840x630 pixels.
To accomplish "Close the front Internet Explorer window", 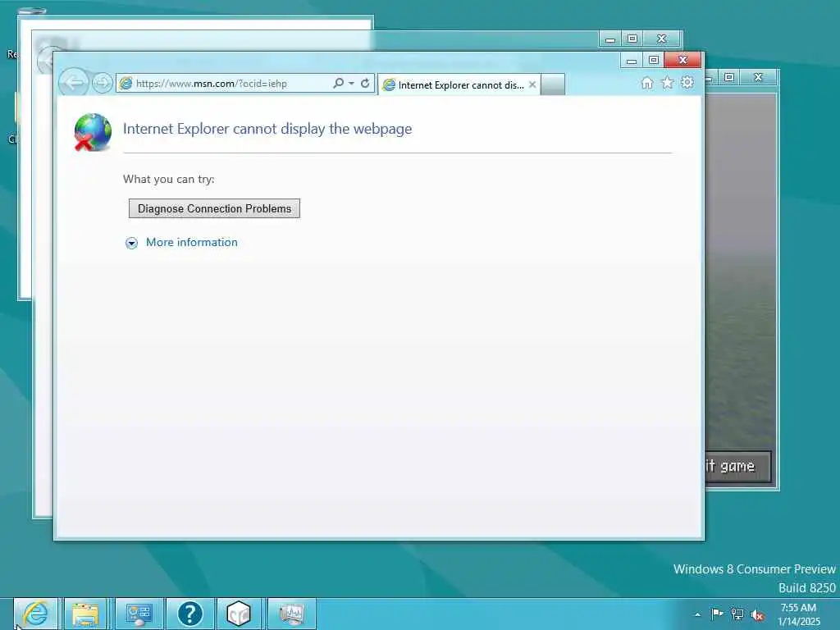I will 682,59.
